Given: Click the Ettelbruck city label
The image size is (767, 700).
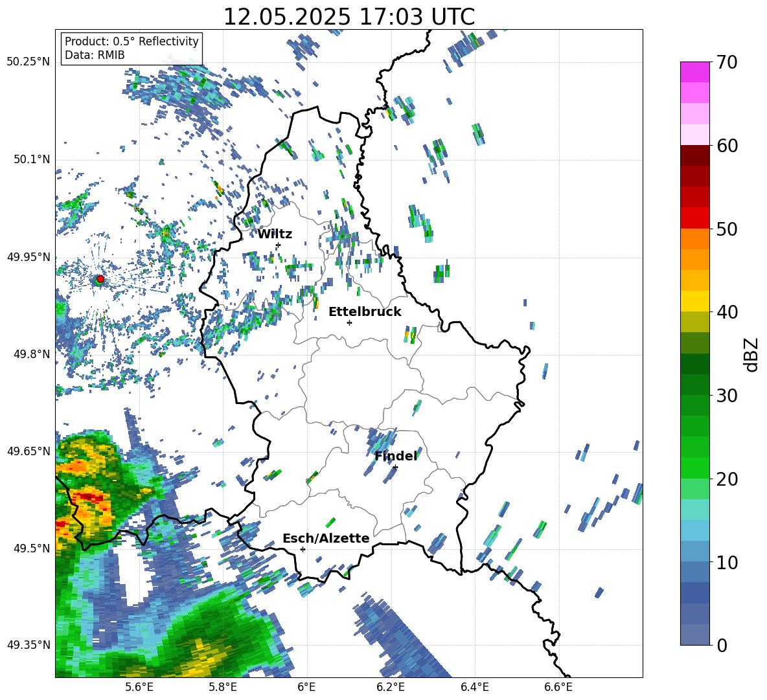Looking at the screenshot, I should pos(365,311).
